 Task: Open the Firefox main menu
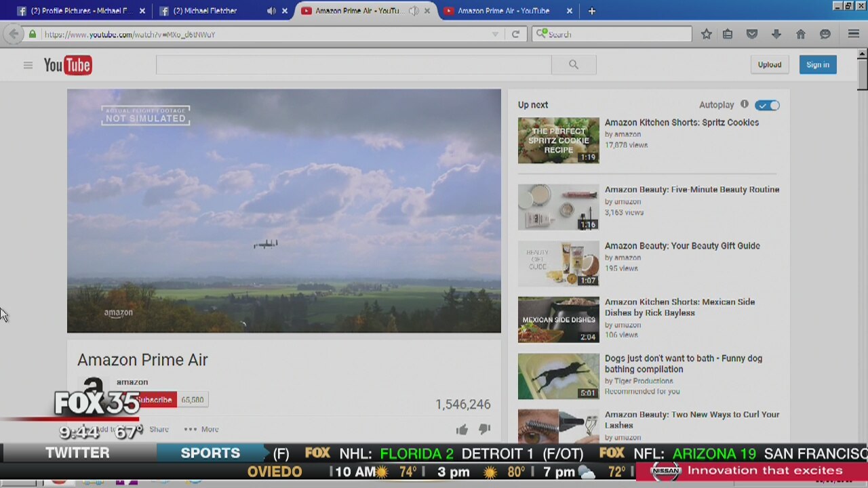pyautogui.click(x=854, y=34)
